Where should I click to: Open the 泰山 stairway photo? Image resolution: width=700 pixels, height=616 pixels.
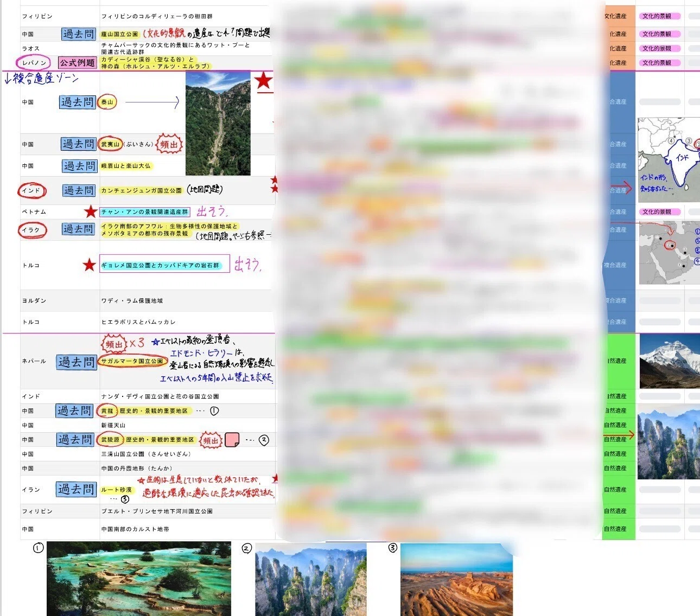tap(218, 123)
